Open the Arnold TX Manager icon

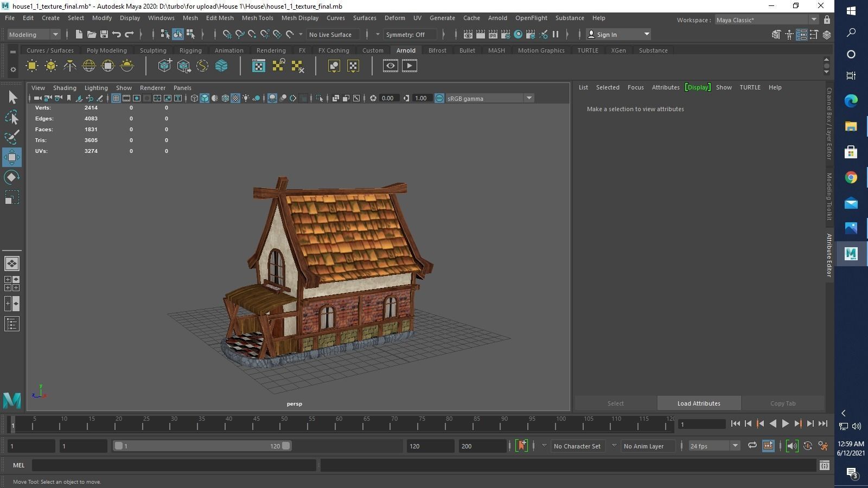pyautogui.click(x=259, y=66)
